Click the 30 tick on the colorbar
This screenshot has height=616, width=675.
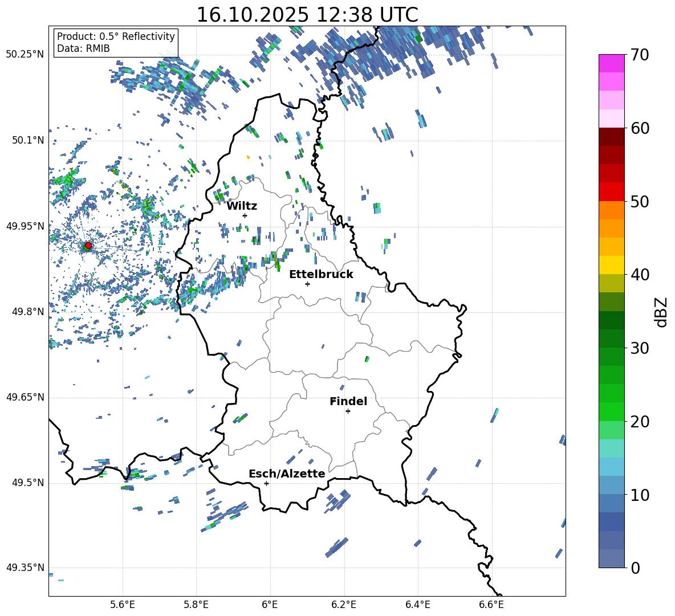click(x=639, y=348)
